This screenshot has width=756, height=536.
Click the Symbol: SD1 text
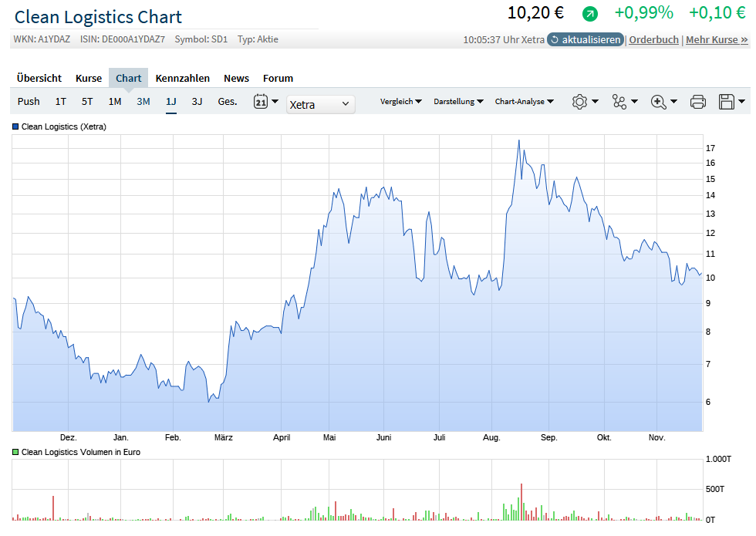click(x=201, y=39)
